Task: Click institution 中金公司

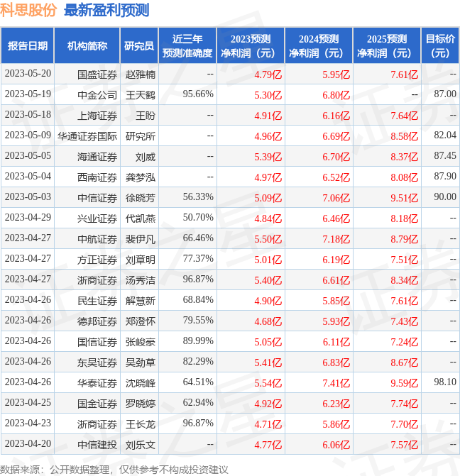Action: [x=97, y=95]
